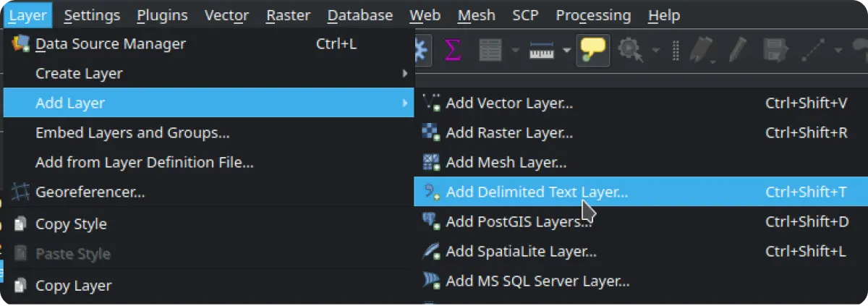Open the Vector menu
The width and height of the screenshot is (868, 306).
[226, 14]
